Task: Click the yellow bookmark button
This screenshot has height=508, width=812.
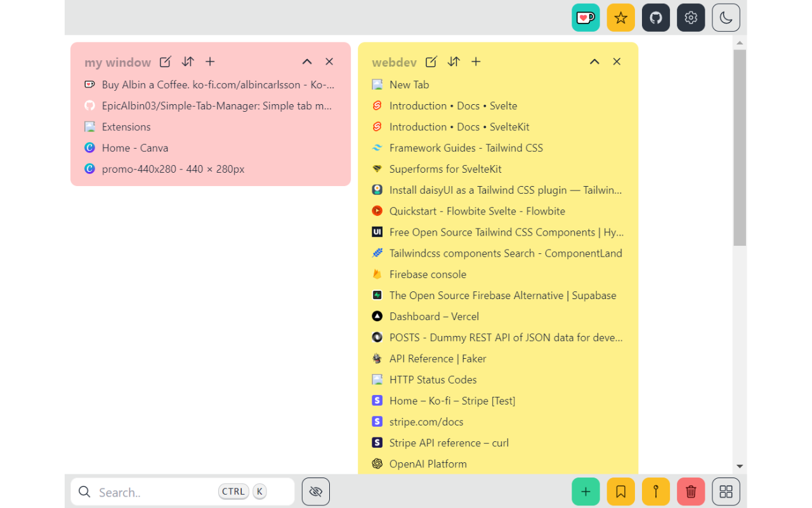Action: 621,491
